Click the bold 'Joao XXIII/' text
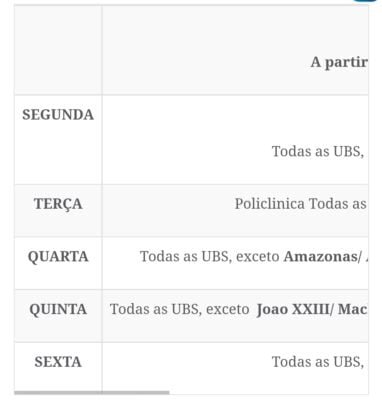Viewport: 382px width, 400px height. tap(295, 309)
